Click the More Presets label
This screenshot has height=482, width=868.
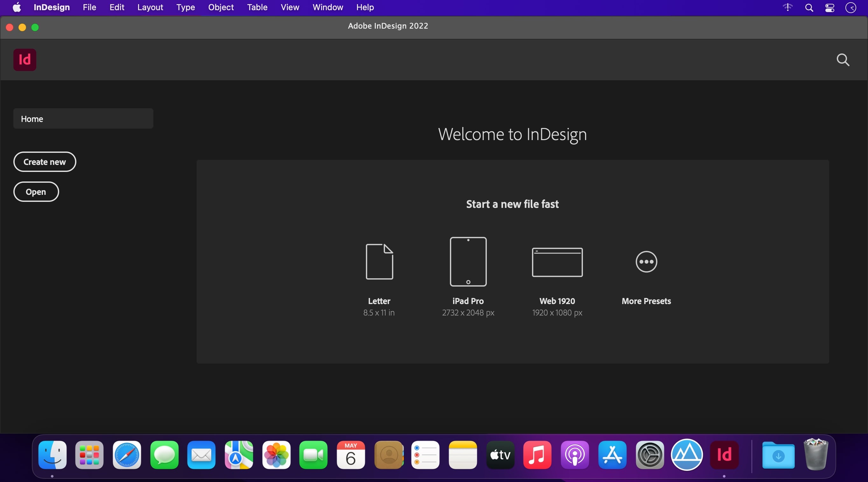tap(646, 301)
